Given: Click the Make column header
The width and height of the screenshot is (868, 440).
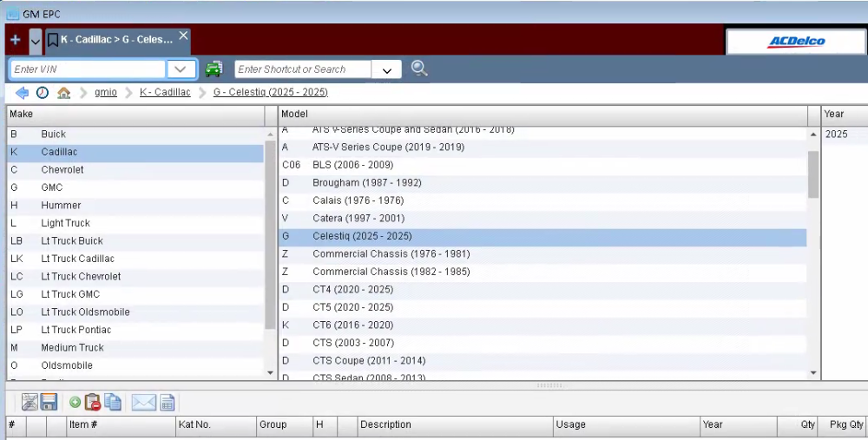Looking at the screenshot, I should [x=135, y=114].
